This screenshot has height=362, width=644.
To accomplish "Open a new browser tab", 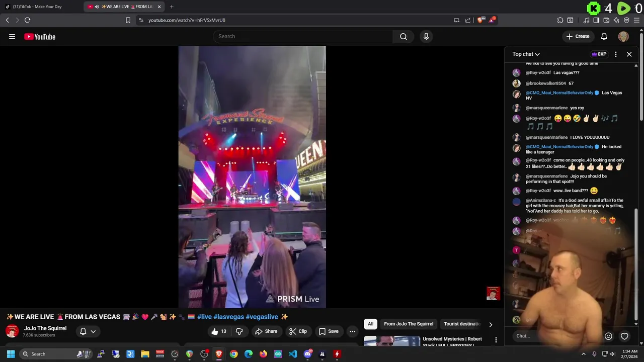I will 172,7.
